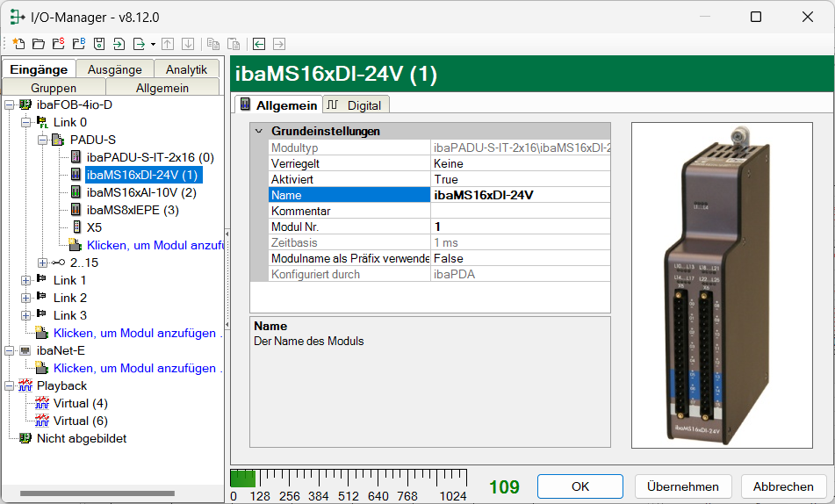Click the open folder toolbar icon
Screen dimensions: 835x504
38,44
